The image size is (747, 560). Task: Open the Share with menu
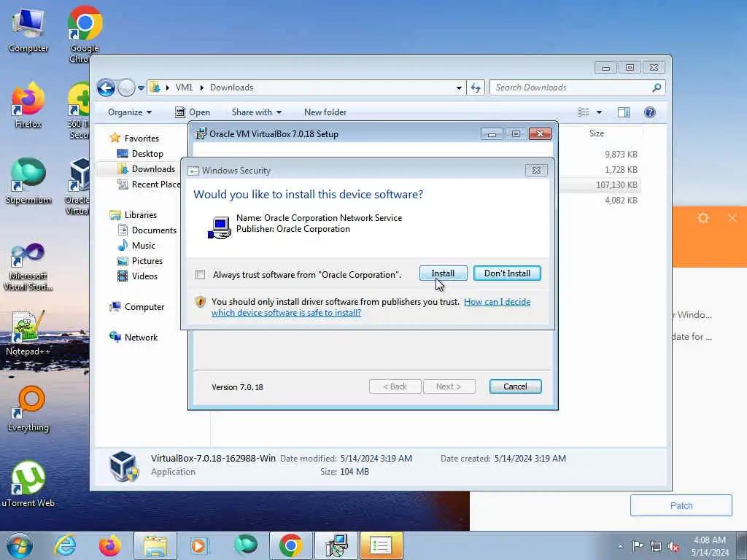(256, 112)
